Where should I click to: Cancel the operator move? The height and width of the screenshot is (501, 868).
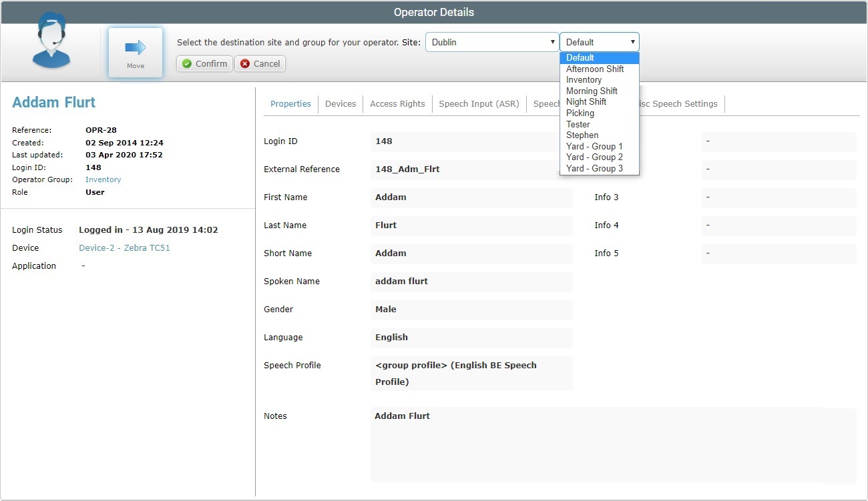coord(260,63)
